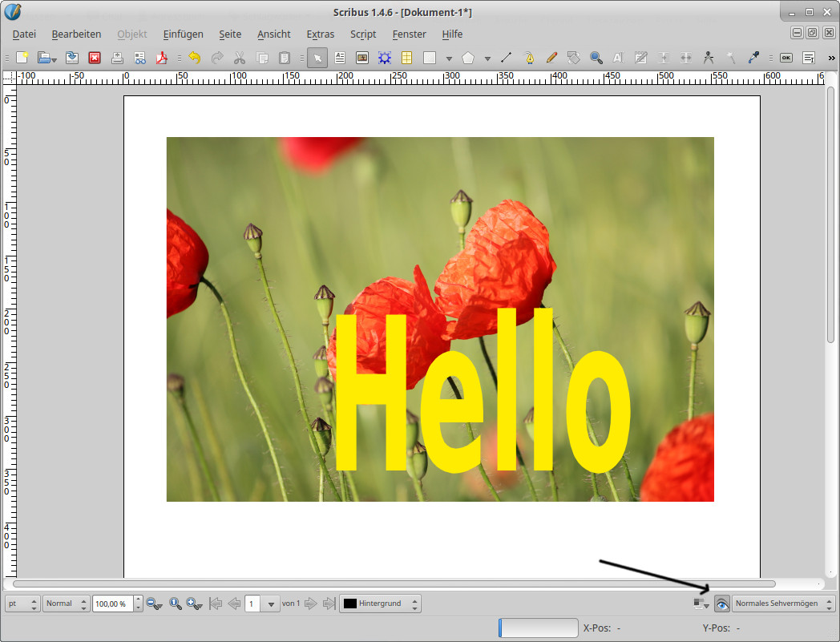Activate the Zoom magnifier tool in toolbar
The width and height of the screenshot is (840, 642).
pyautogui.click(x=596, y=58)
